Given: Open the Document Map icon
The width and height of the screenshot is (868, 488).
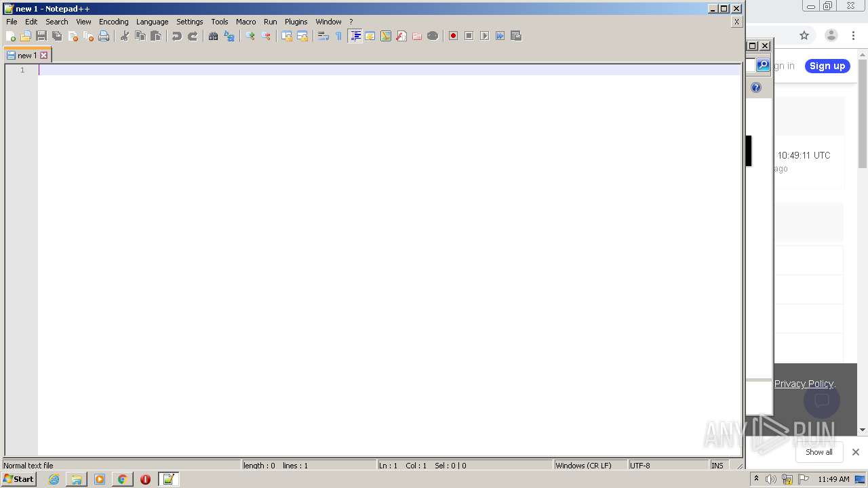Looking at the screenshot, I should 386,36.
